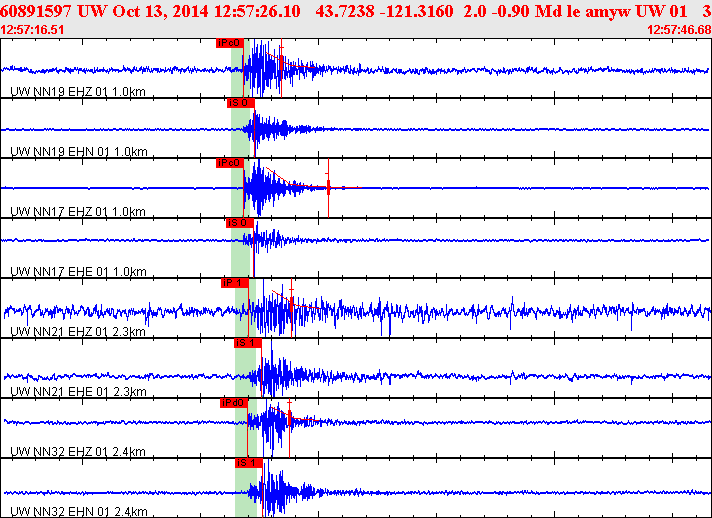Screen dimensions: 712x518
Task: Click the start time 12:57:16.51 label
Action: point(32,30)
